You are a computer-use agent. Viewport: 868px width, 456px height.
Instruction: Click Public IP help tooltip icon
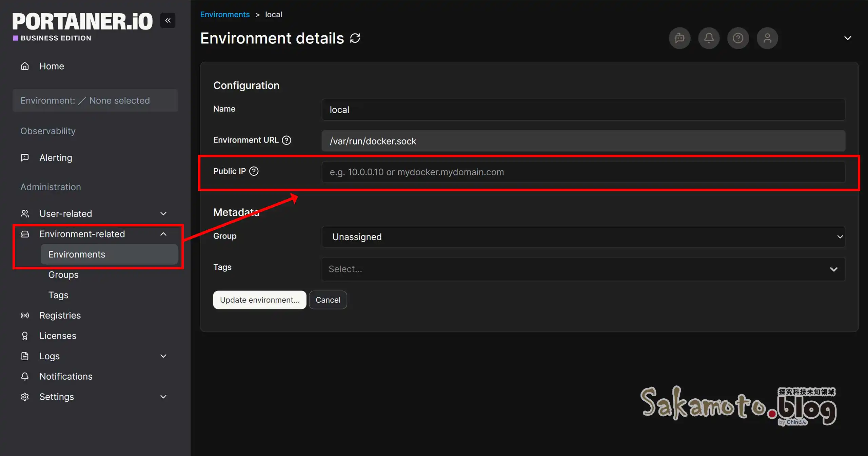tap(254, 171)
